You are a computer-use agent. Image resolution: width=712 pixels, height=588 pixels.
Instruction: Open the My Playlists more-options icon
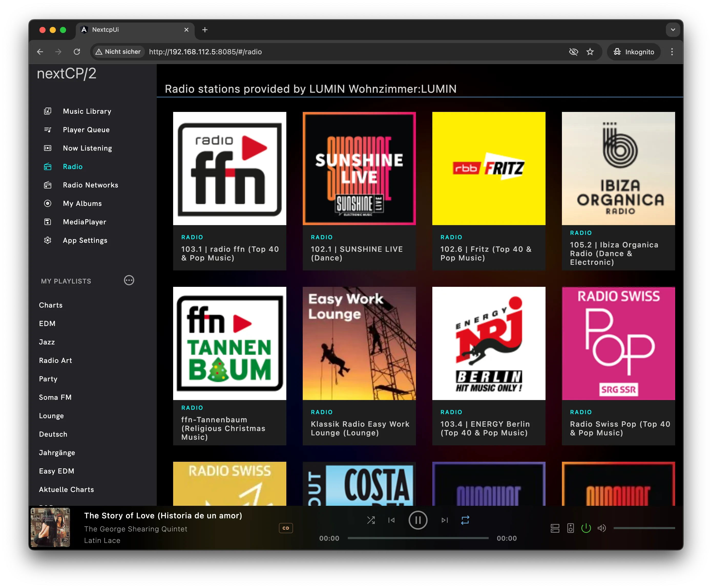[x=129, y=280]
